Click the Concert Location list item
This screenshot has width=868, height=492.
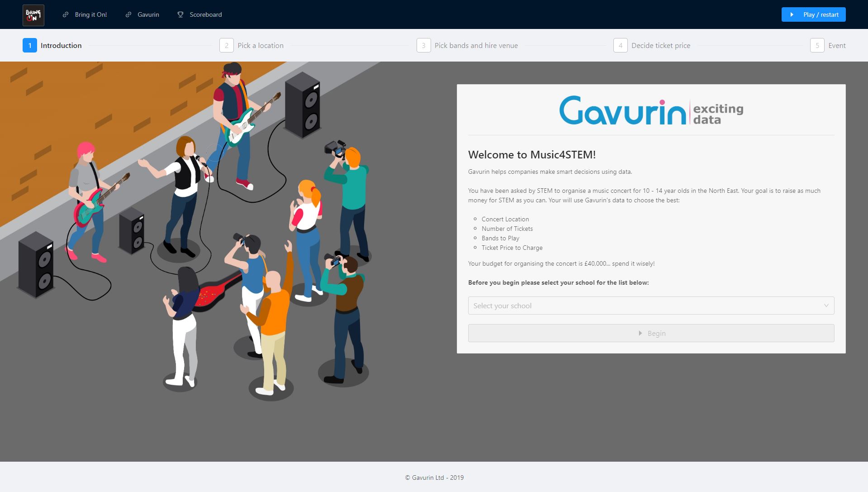point(505,219)
